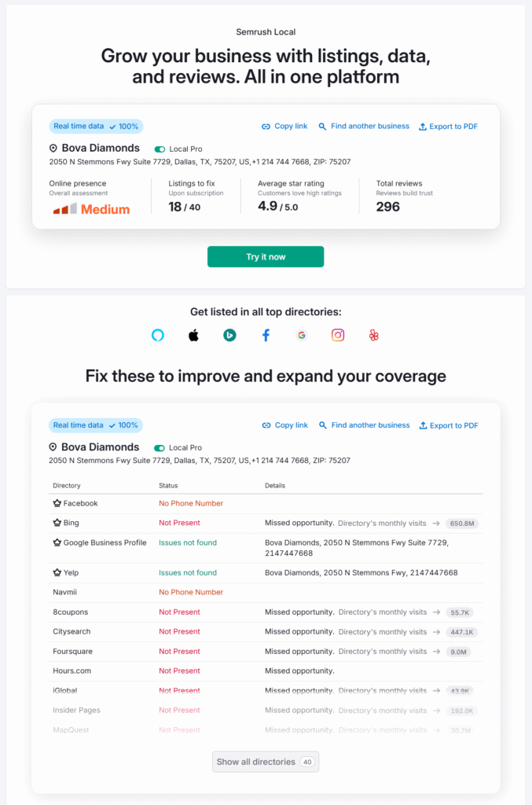The image size is (532, 805).
Task: Click the Bing directory icon
Action: 229,335
